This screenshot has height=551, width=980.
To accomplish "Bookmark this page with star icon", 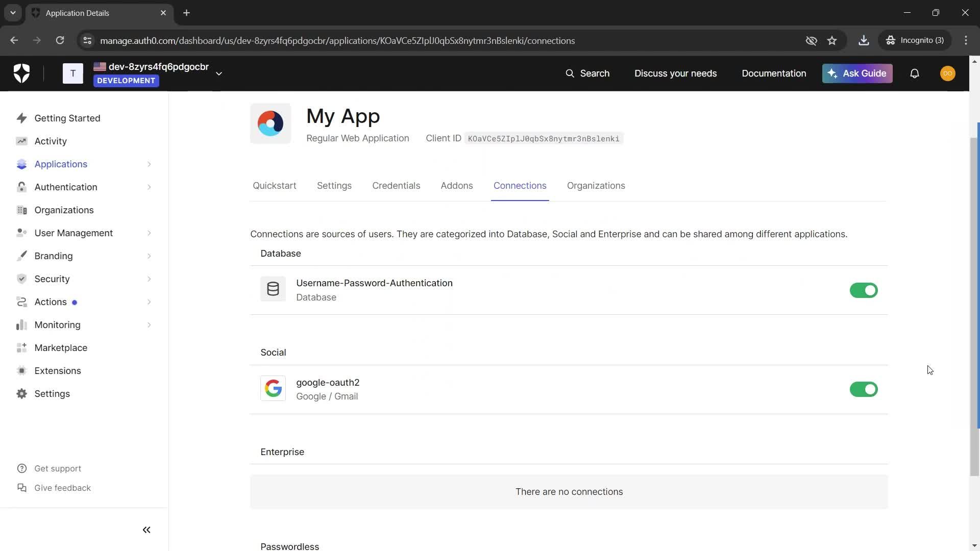I will point(832,41).
